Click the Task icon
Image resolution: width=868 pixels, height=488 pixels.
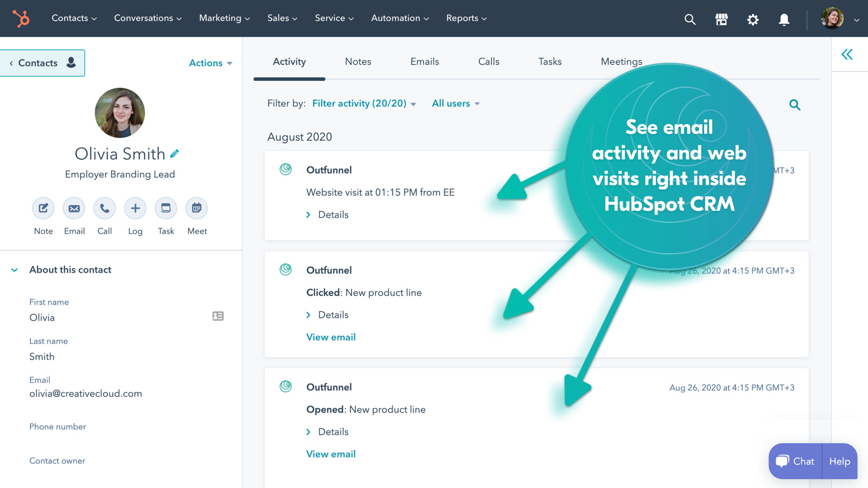tap(166, 208)
